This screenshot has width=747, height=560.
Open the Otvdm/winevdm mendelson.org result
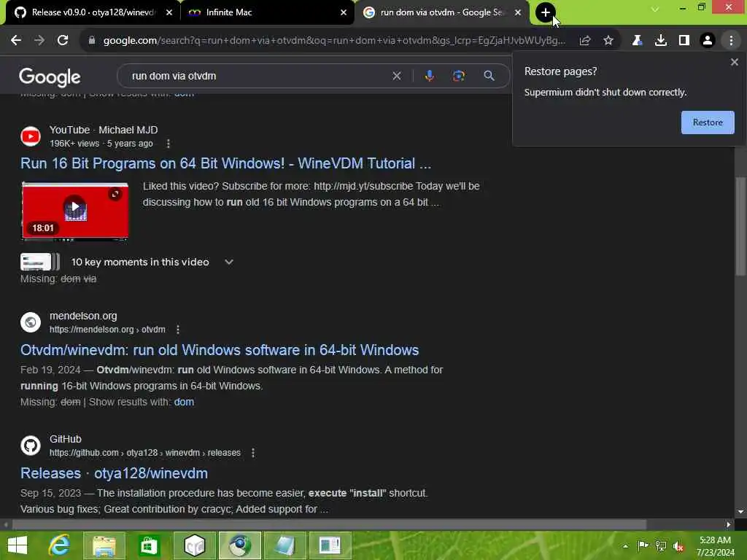click(x=219, y=350)
